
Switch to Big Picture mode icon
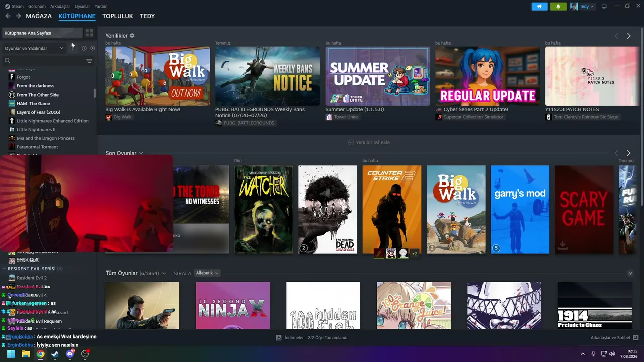click(604, 6)
